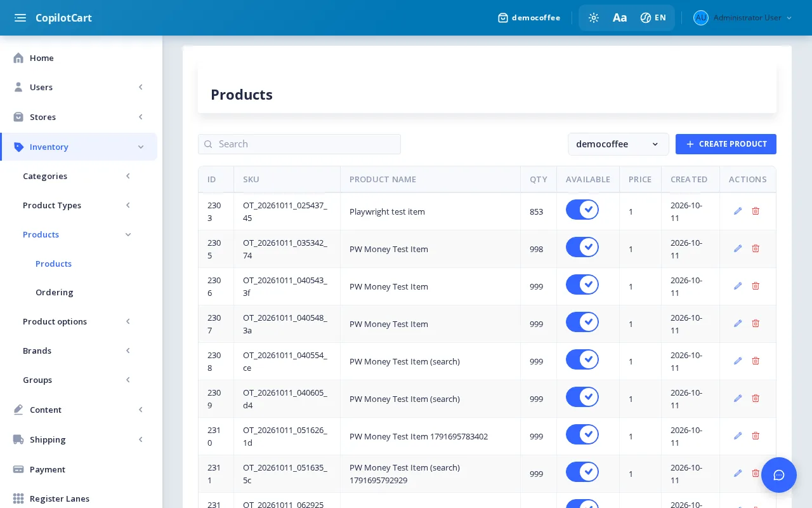The width and height of the screenshot is (812, 508).
Task: Select the SKU OT_20261011_025437_45 cell
Action: [x=285, y=211]
